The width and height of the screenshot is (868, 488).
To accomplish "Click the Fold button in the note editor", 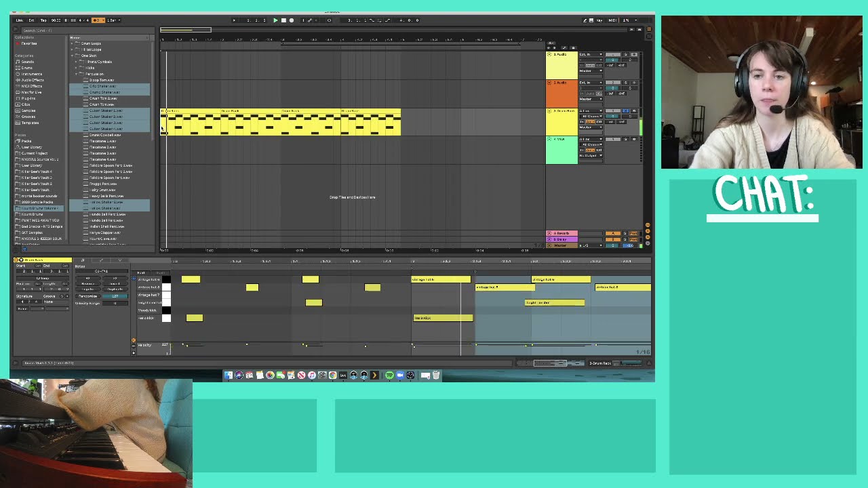I will 141,272.
